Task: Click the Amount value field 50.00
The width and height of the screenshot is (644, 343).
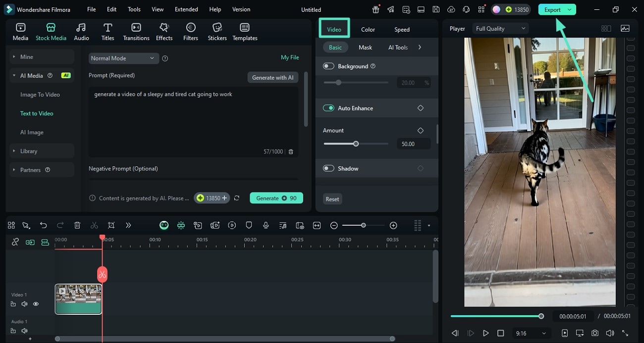Action: [x=414, y=144]
